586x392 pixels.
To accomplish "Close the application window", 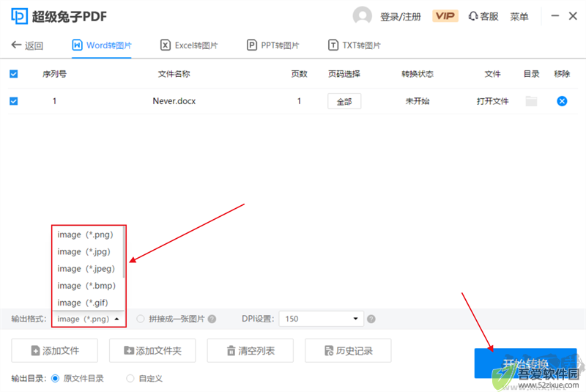I will coord(573,15).
